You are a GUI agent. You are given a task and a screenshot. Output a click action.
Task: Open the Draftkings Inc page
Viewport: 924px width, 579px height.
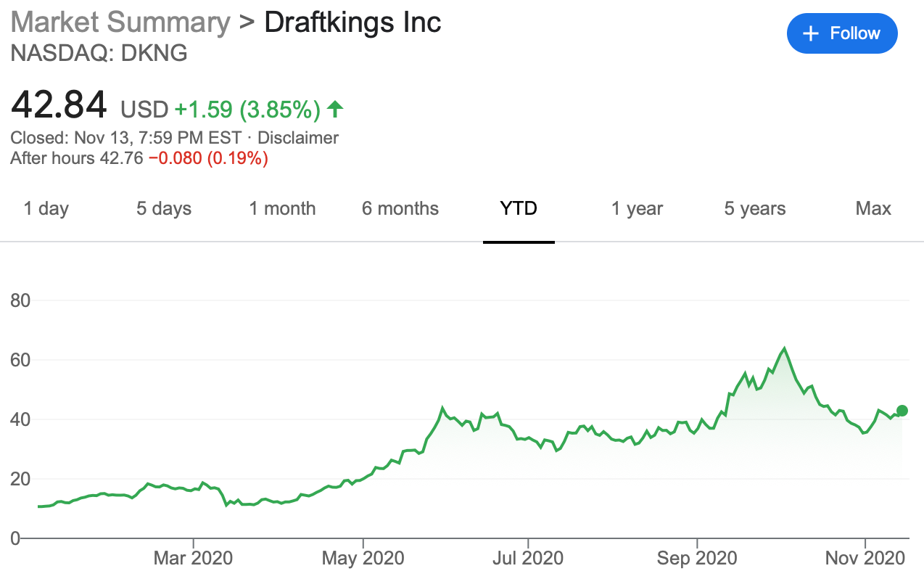352,22
